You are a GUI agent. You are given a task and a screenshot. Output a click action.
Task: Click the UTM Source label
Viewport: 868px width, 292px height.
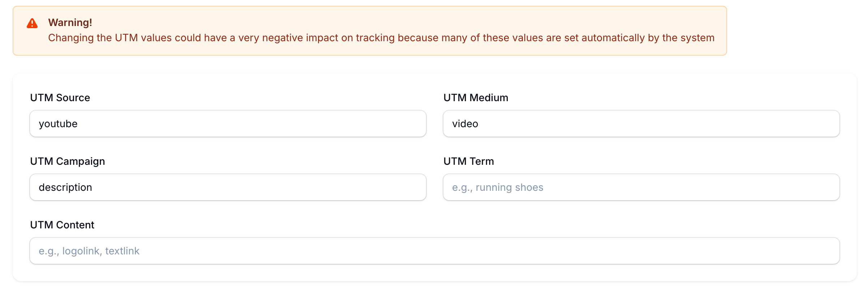(60, 98)
